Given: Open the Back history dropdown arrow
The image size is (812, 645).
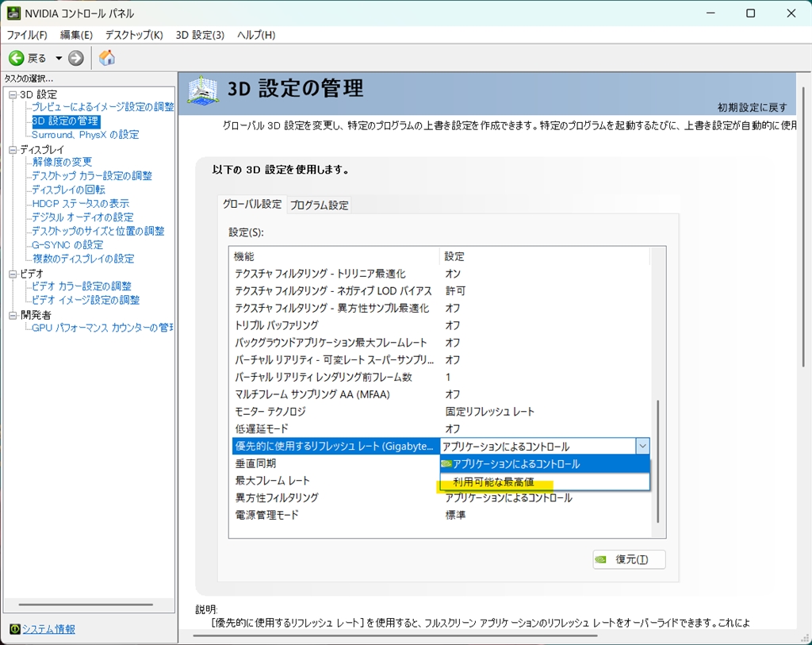Looking at the screenshot, I should pos(59,58).
